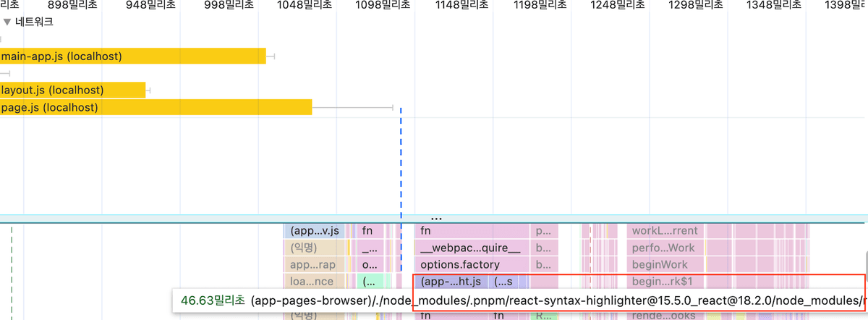Select the page.js network request bar
Viewport: 868px width, 320px height.
(x=156, y=107)
